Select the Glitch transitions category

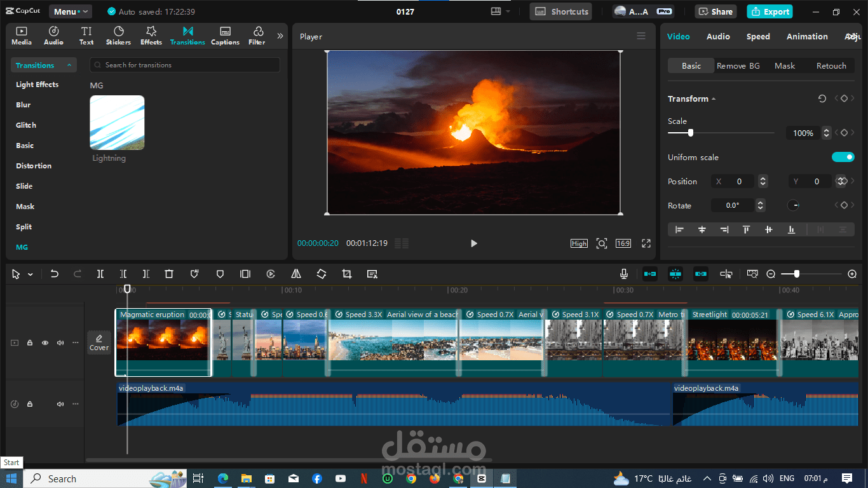26,125
